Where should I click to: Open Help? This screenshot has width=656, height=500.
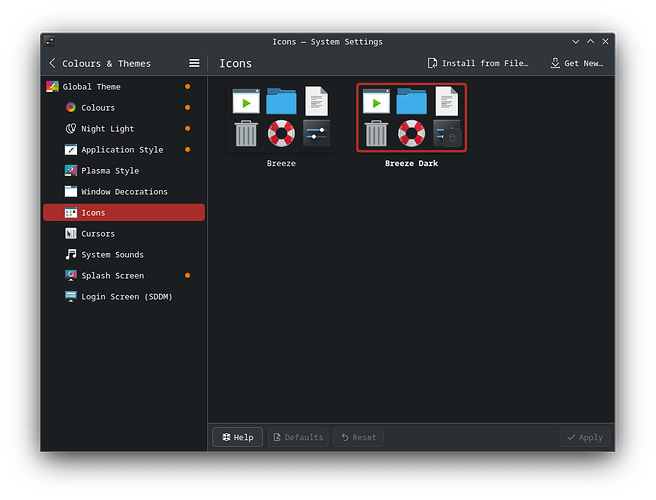pos(238,437)
